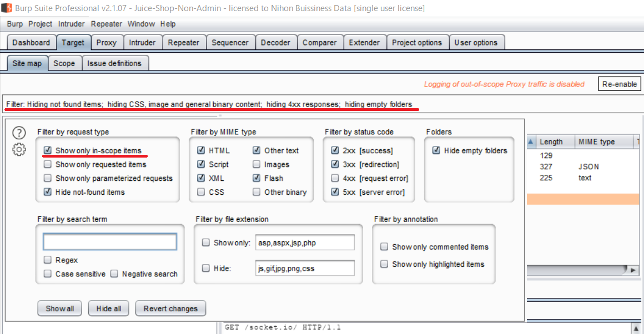644x334 pixels.
Task: Enable Case sensitive search checkbox
Action: tap(48, 274)
